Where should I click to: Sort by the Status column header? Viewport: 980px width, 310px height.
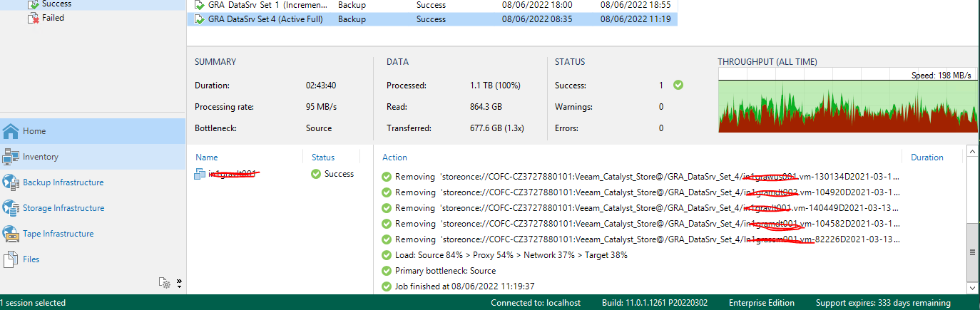click(323, 157)
